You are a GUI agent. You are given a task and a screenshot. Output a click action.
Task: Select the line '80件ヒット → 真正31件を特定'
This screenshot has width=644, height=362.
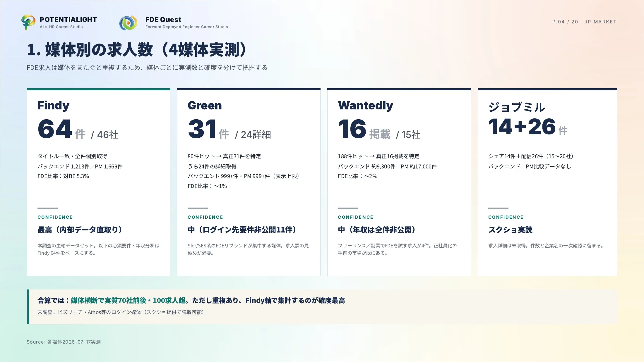click(x=224, y=156)
